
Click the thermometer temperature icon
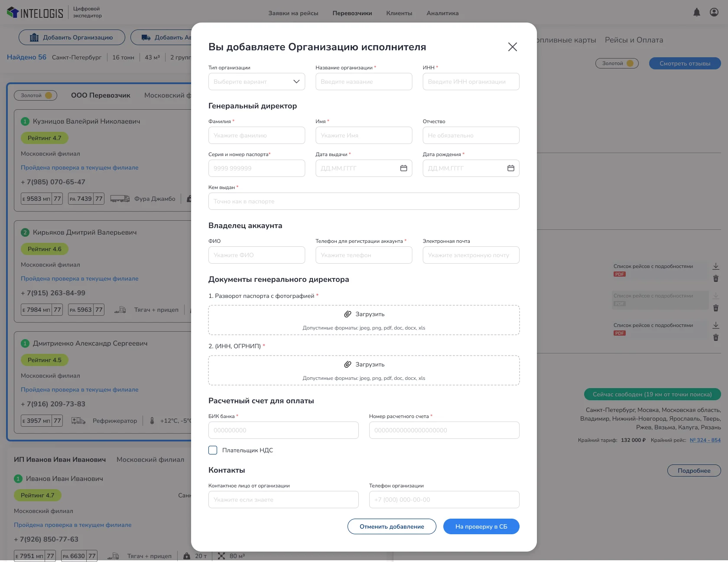(x=152, y=421)
